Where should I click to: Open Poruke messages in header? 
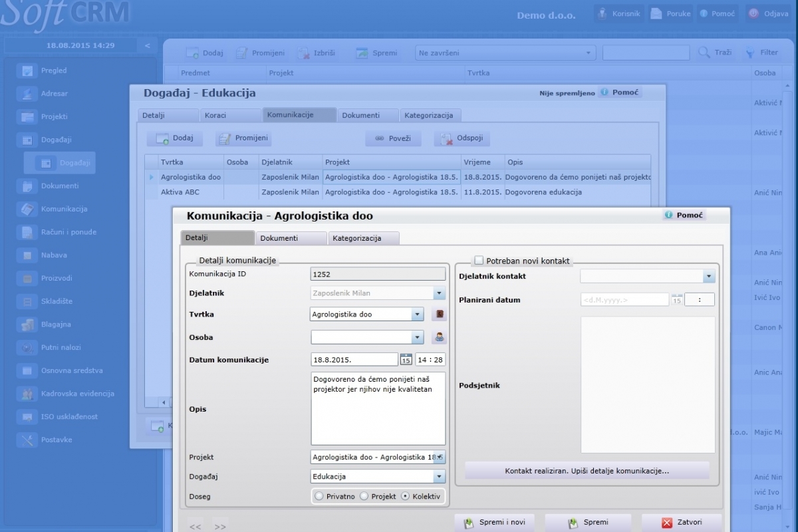[x=670, y=13]
